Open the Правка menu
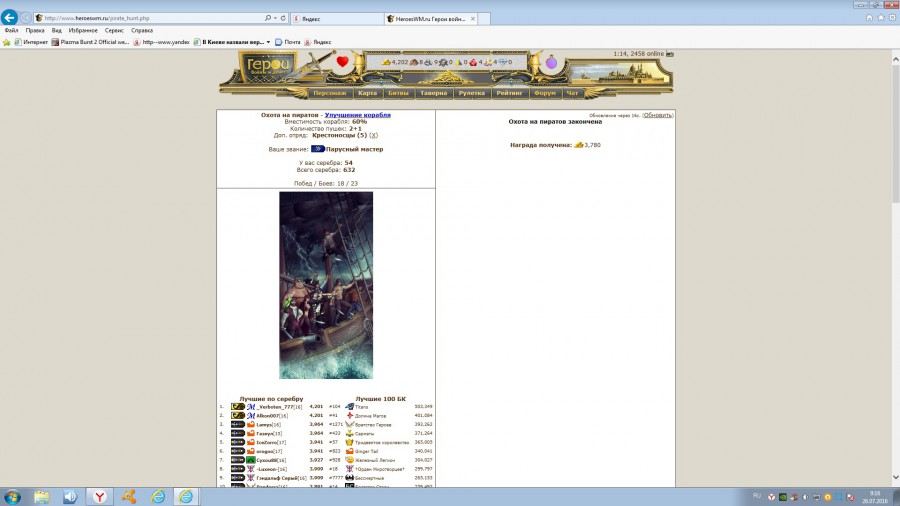The height and width of the screenshot is (506, 900). [x=34, y=30]
